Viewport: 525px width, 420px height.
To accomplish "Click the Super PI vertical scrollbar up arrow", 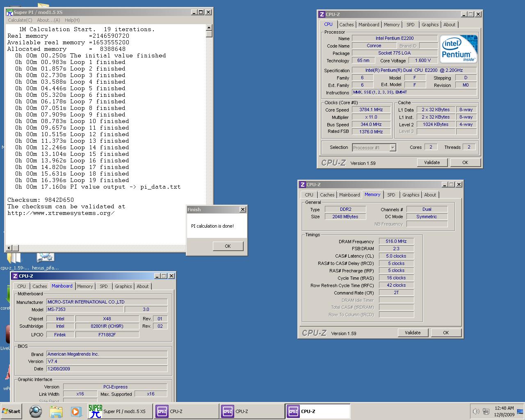I will pos(209,28).
